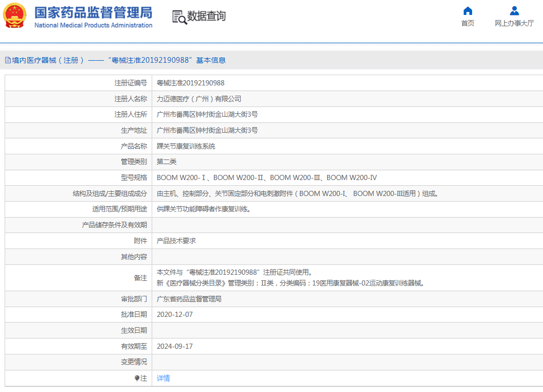Click the 产品名称 row label
Screen dimensions: 543x392
(134, 146)
